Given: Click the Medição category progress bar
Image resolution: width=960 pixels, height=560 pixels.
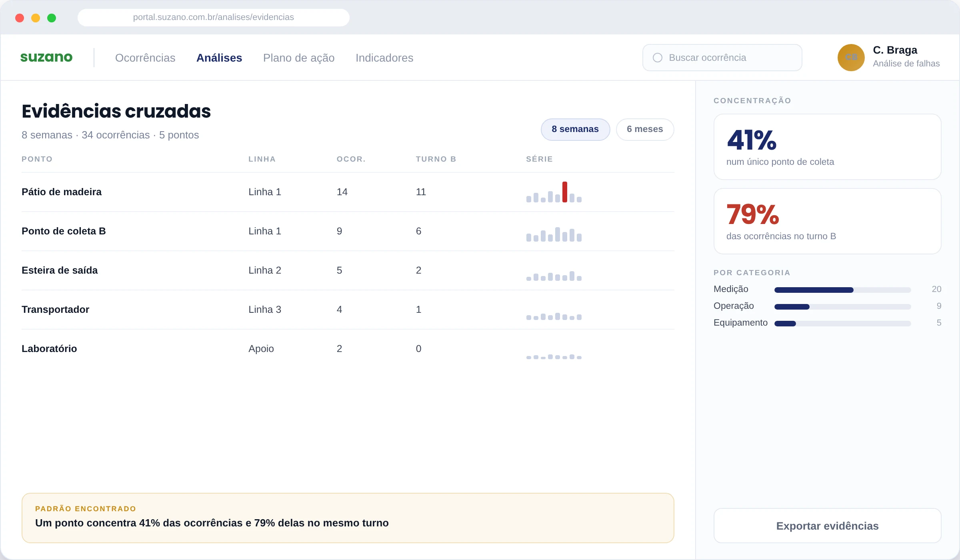Looking at the screenshot, I should (842, 290).
